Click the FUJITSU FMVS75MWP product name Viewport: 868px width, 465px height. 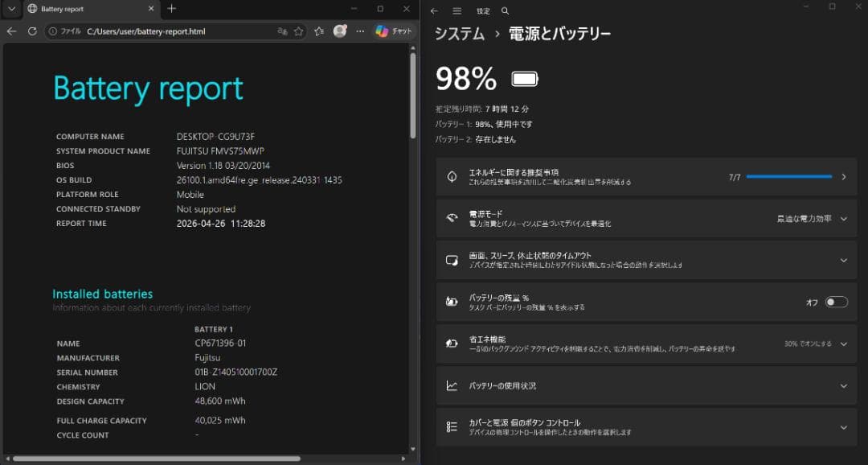(220, 150)
